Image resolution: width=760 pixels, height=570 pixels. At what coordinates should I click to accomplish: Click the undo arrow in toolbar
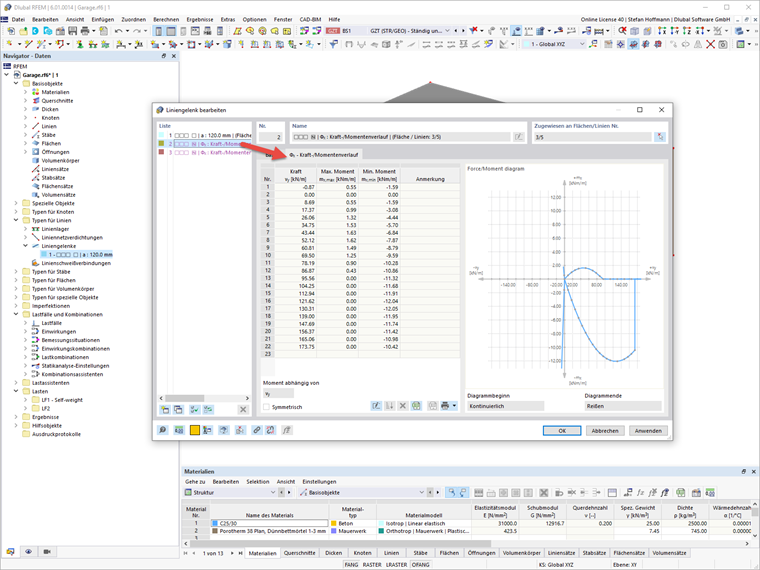click(x=118, y=31)
